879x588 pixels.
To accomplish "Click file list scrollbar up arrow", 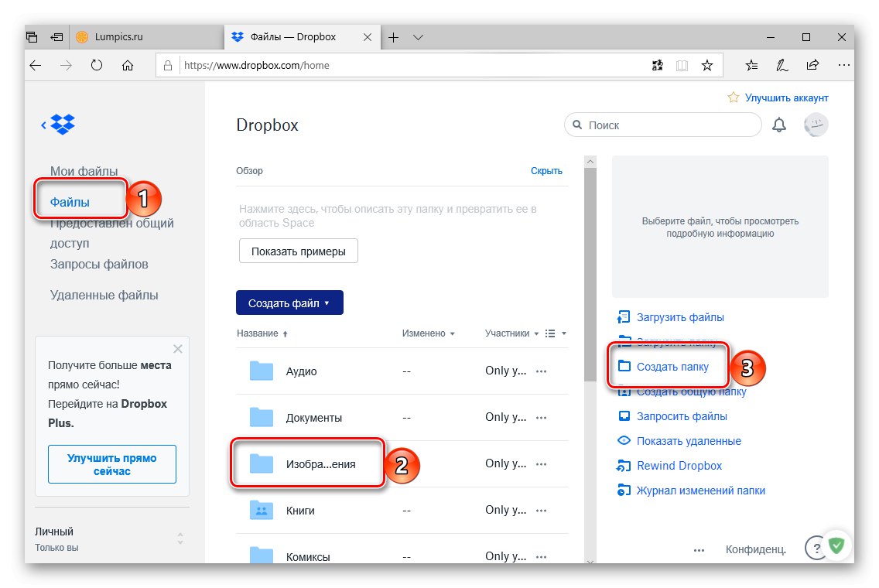I will (590, 162).
